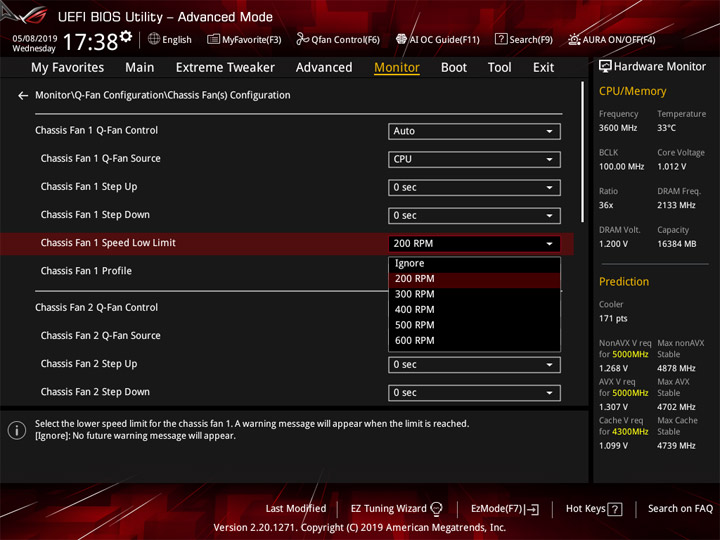
Task: Click Cooler score 171 pts
Action: 613,319
